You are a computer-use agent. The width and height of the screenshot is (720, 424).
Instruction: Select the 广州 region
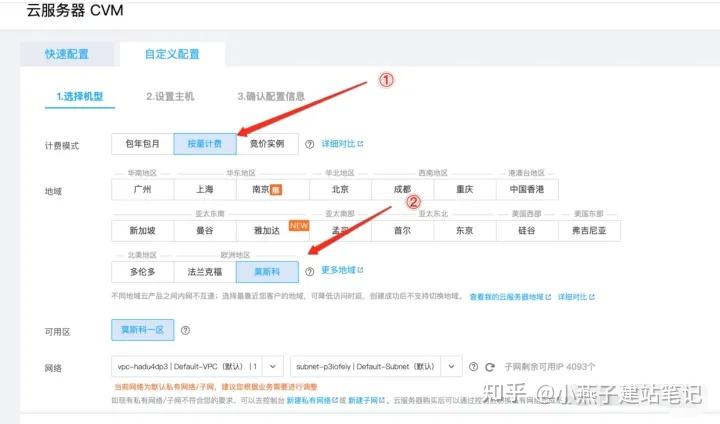point(142,189)
